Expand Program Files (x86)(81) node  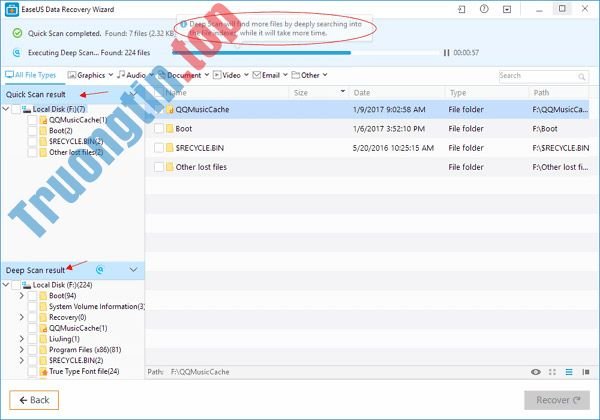point(22,349)
